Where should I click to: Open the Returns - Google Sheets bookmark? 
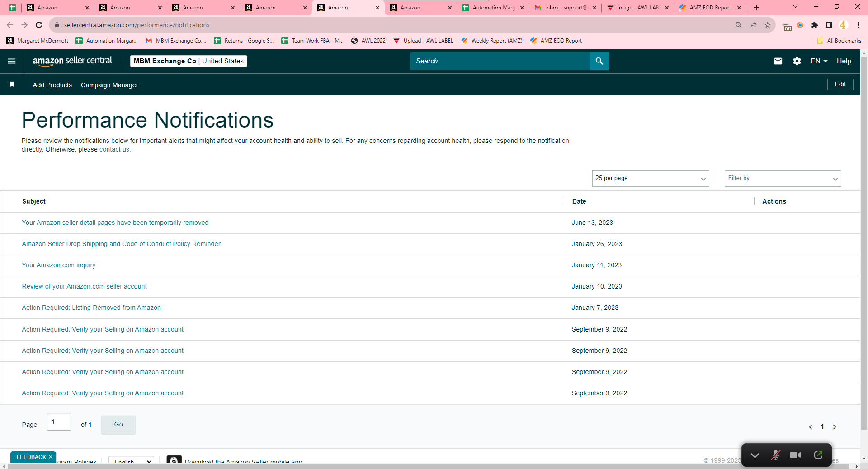(x=244, y=41)
